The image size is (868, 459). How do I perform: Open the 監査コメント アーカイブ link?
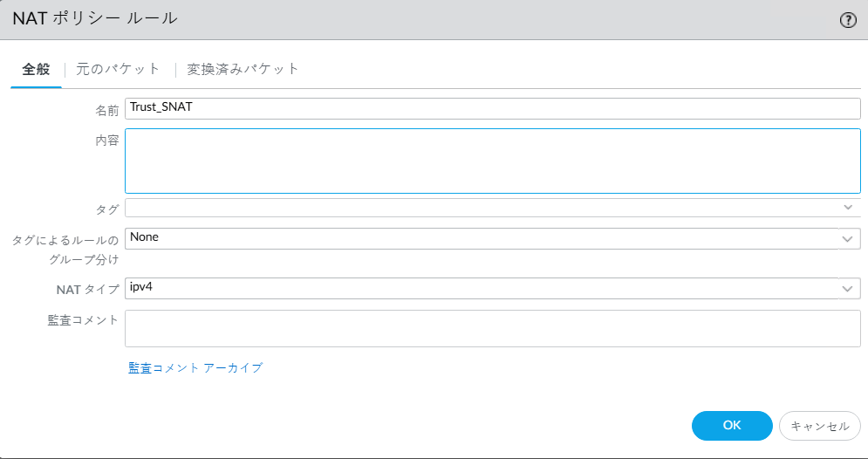click(195, 368)
